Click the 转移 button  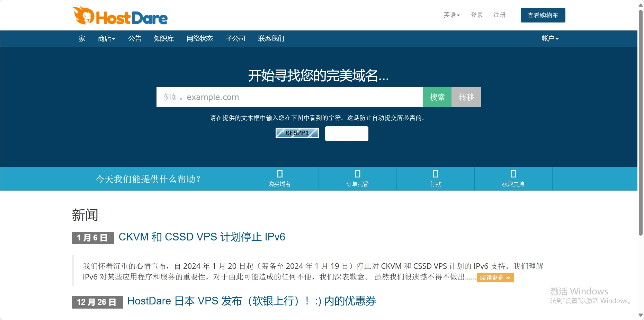(466, 97)
